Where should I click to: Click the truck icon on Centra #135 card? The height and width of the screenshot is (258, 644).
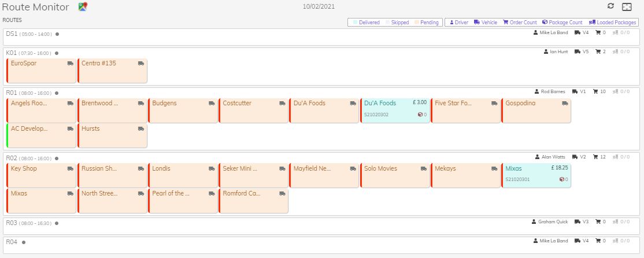[141, 63]
